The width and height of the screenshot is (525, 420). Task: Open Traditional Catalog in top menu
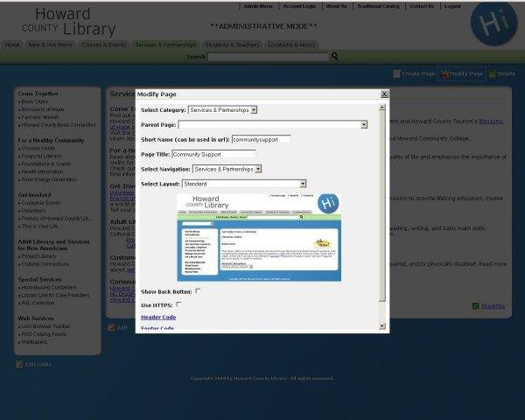[x=378, y=6]
